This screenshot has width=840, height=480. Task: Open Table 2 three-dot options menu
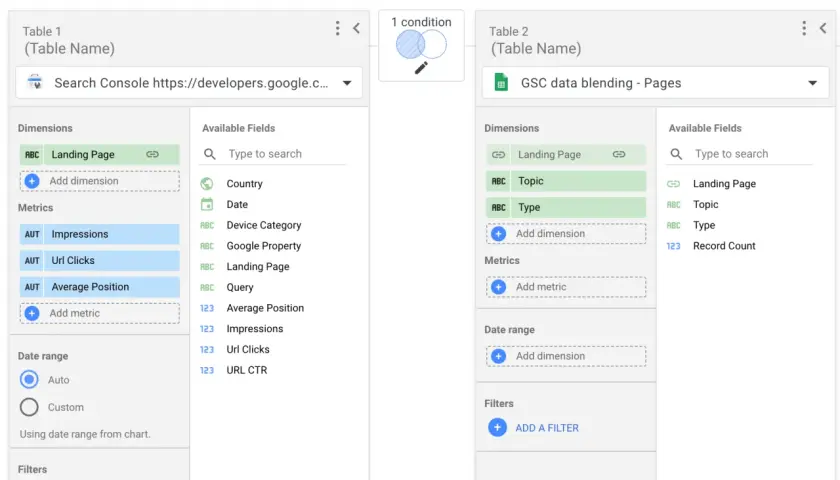click(804, 28)
